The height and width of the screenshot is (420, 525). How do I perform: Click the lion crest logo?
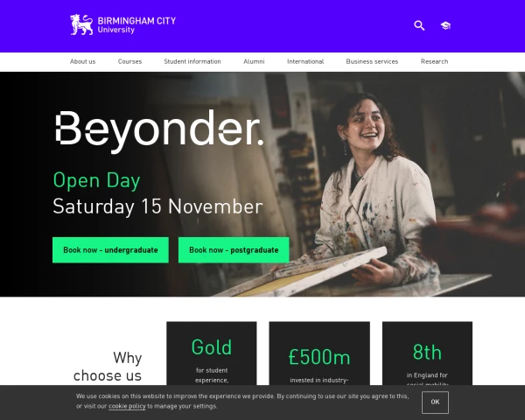[x=81, y=24]
